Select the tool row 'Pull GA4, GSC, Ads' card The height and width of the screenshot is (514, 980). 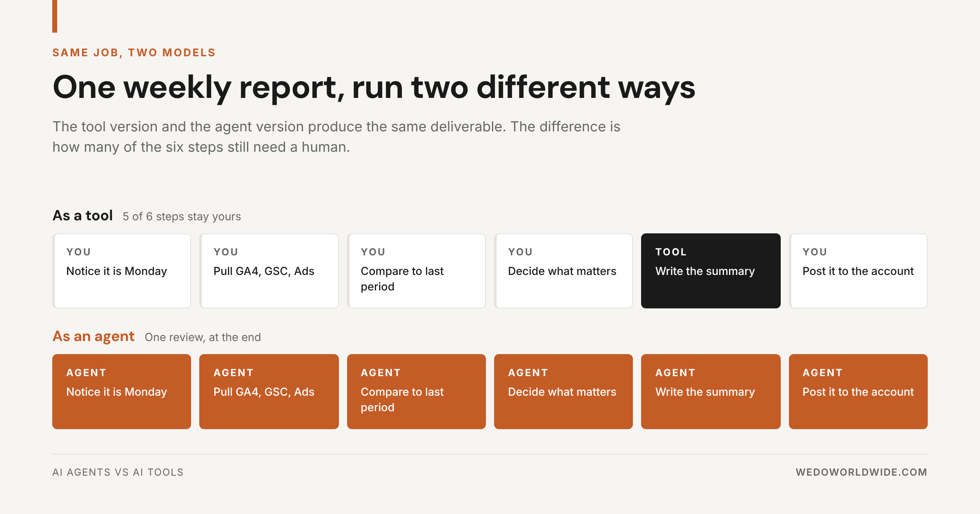click(269, 271)
